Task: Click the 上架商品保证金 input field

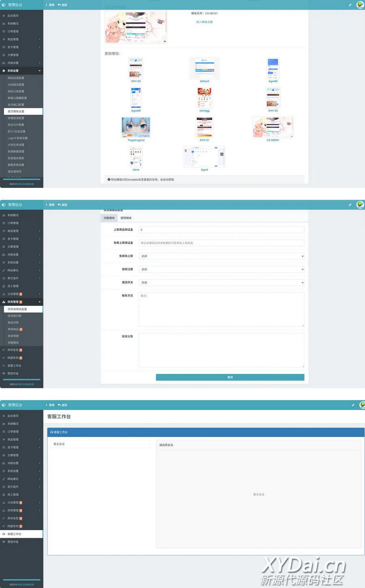Action: tap(221, 230)
